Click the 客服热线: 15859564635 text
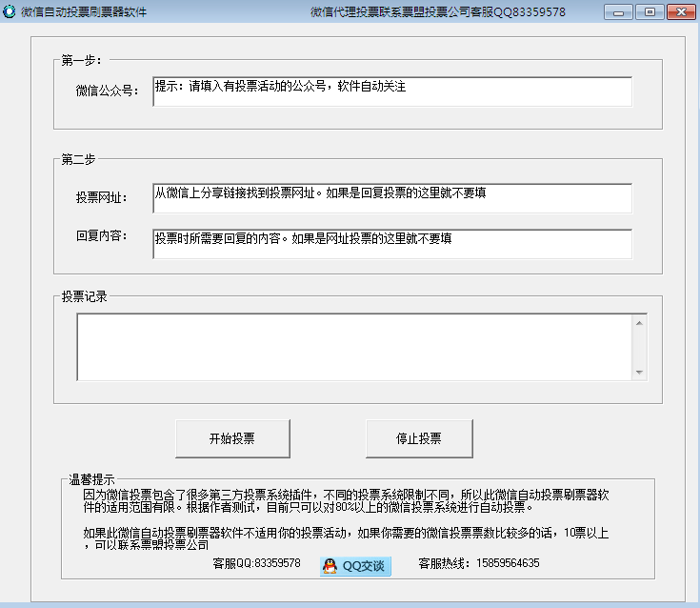 pyautogui.click(x=478, y=563)
